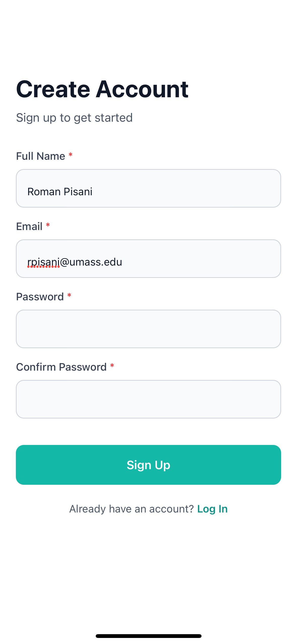Screen dimensions: 297x644
Task: Click the red asterisk beside Email
Action: click(x=48, y=226)
